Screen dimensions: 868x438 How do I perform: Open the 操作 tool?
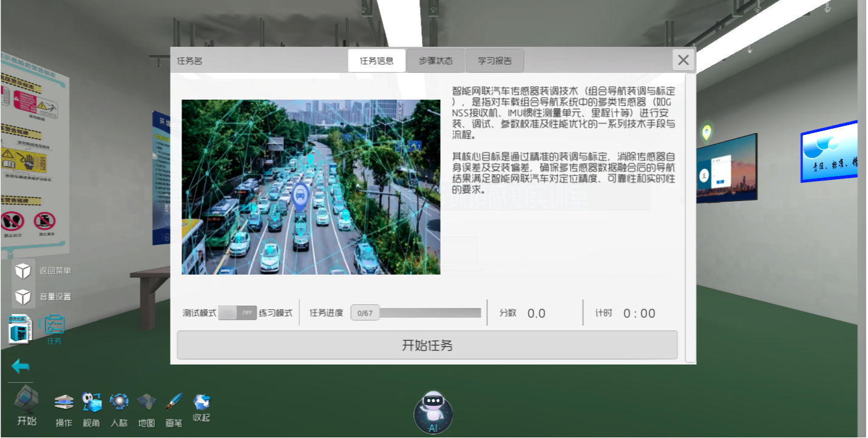(x=64, y=403)
